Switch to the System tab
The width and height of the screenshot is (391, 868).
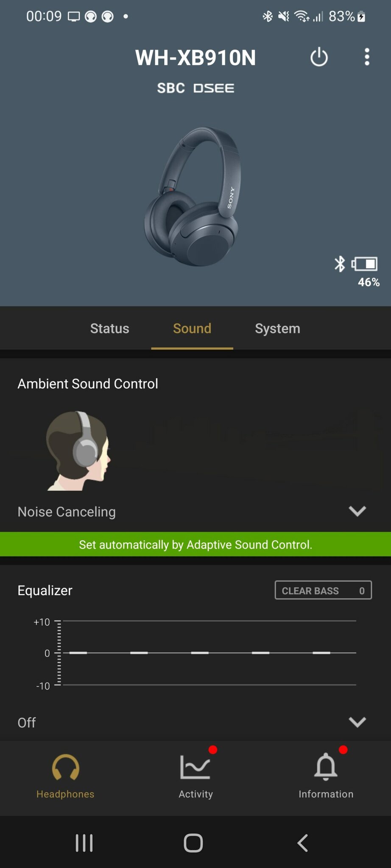click(277, 328)
